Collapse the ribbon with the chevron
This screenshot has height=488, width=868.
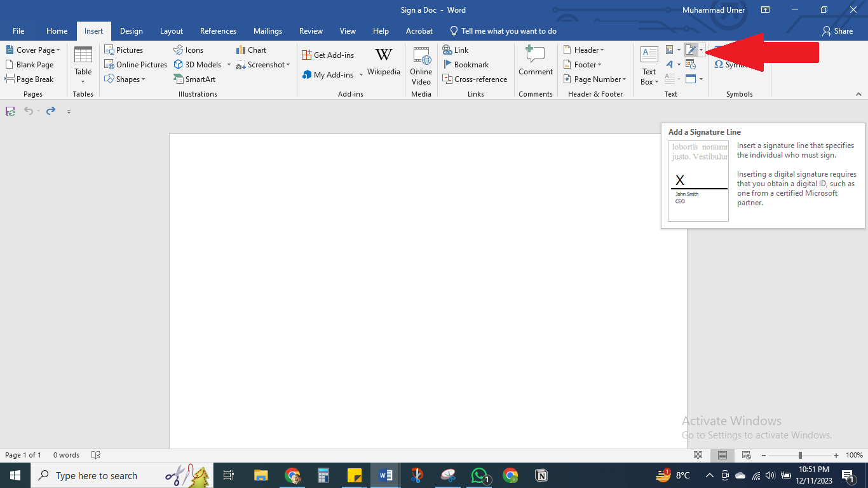click(x=858, y=94)
